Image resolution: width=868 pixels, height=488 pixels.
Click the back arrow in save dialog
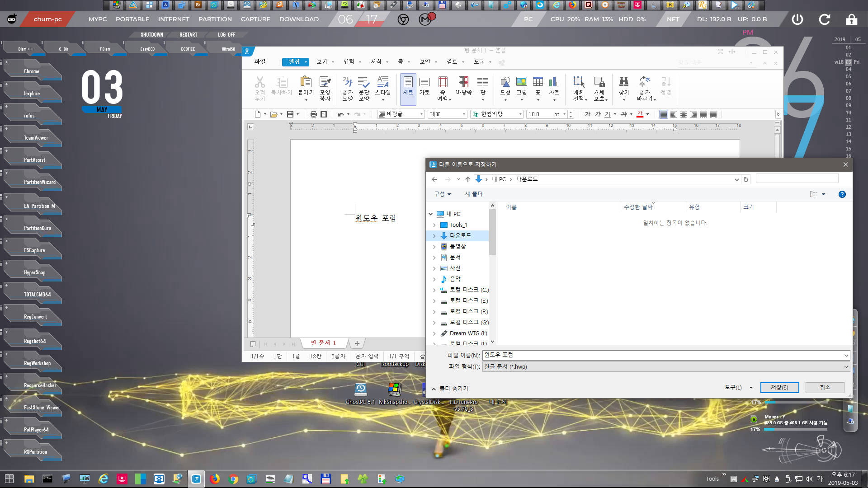[434, 179]
